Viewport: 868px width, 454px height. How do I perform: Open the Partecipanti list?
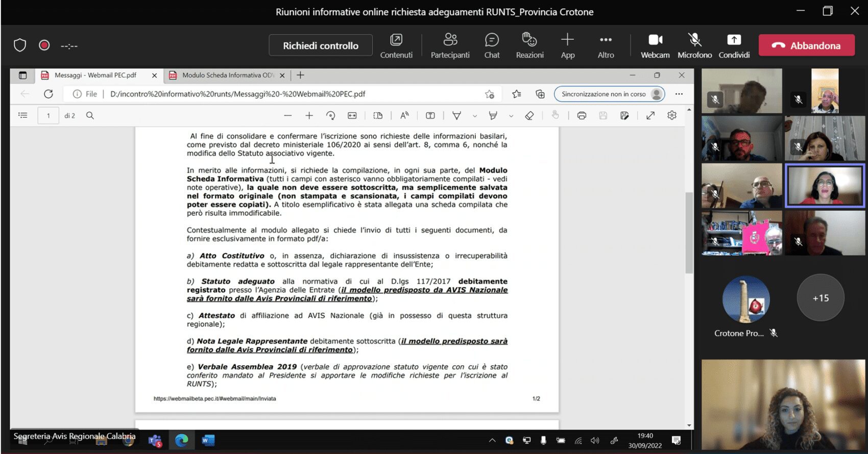click(450, 46)
